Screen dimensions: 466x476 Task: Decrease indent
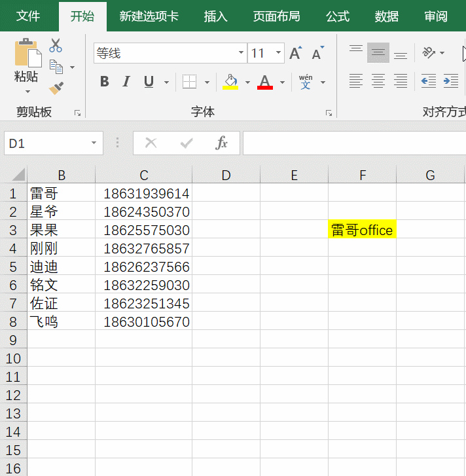click(429, 81)
